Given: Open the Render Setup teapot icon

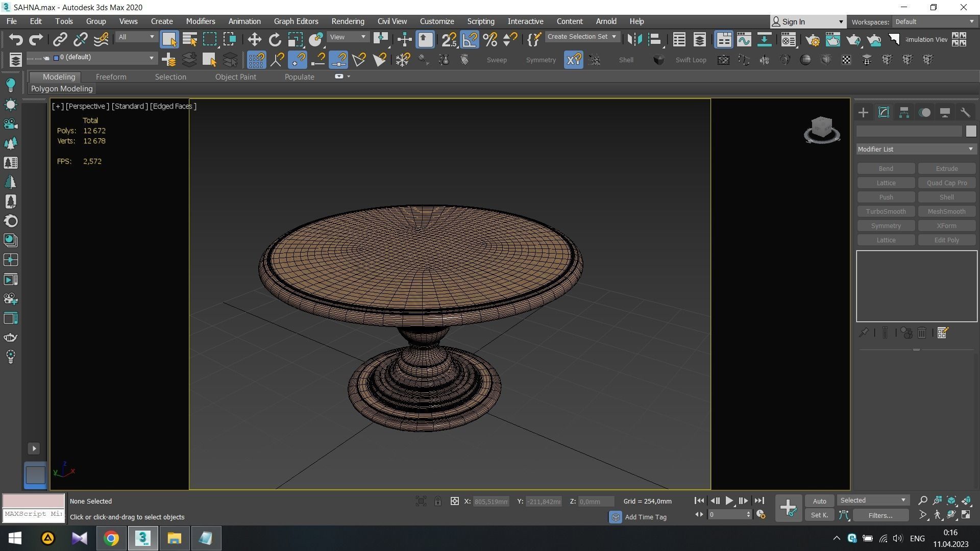Looking at the screenshot, I should tap(813, 39).
